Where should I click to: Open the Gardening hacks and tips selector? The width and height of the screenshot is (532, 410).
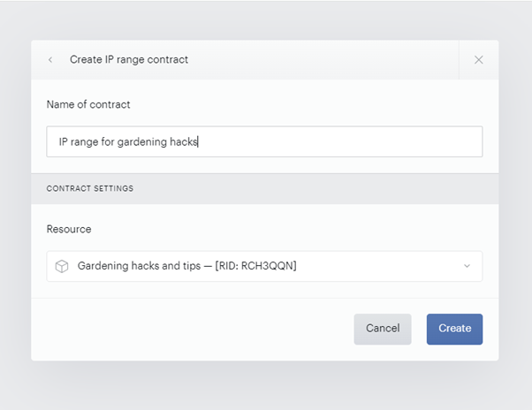coord(264,266)
